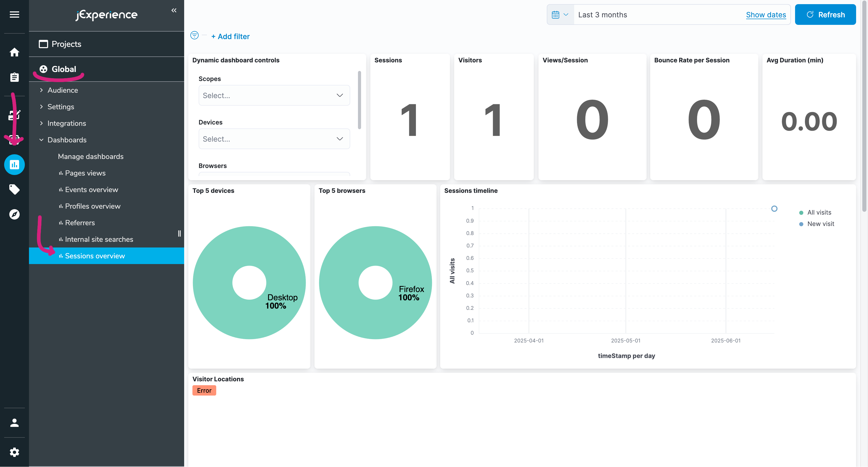Open the compass explorer icon
The image size is (868, 467).
[14, 214]
